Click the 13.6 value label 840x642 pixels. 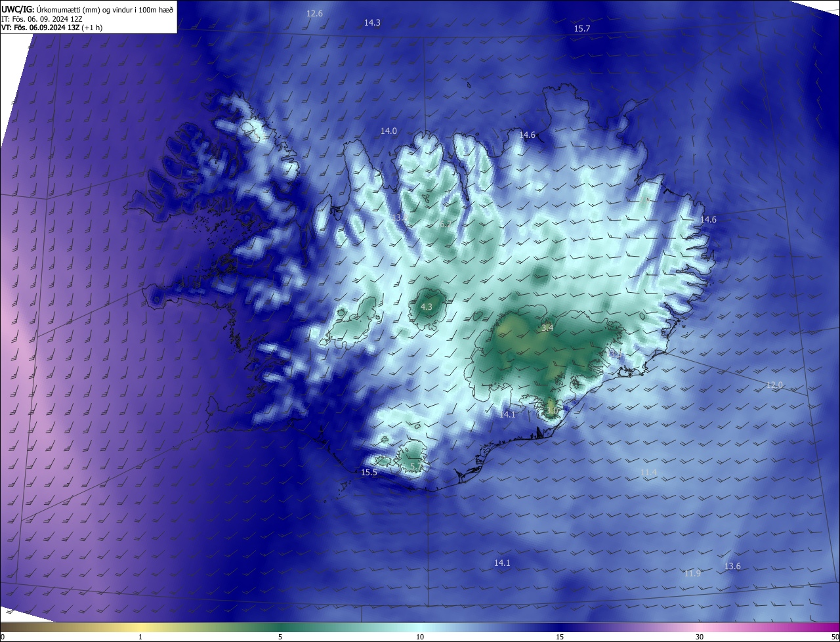732,567
